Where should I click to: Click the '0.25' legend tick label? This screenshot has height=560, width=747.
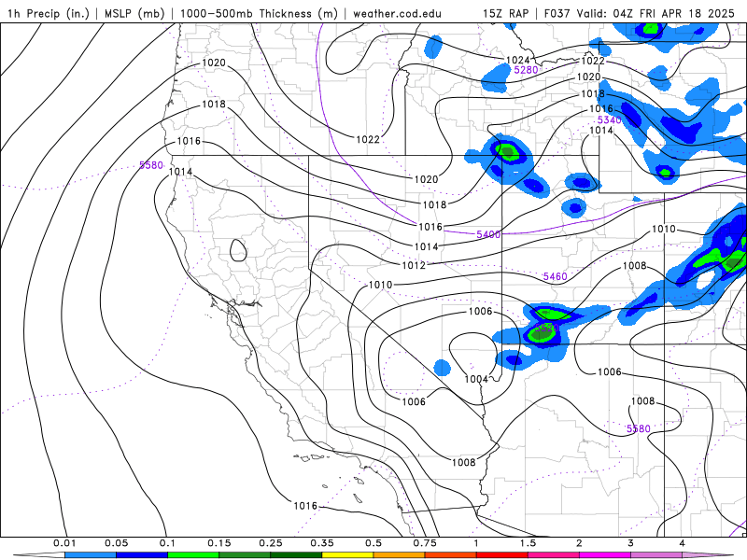coord(271,543)
